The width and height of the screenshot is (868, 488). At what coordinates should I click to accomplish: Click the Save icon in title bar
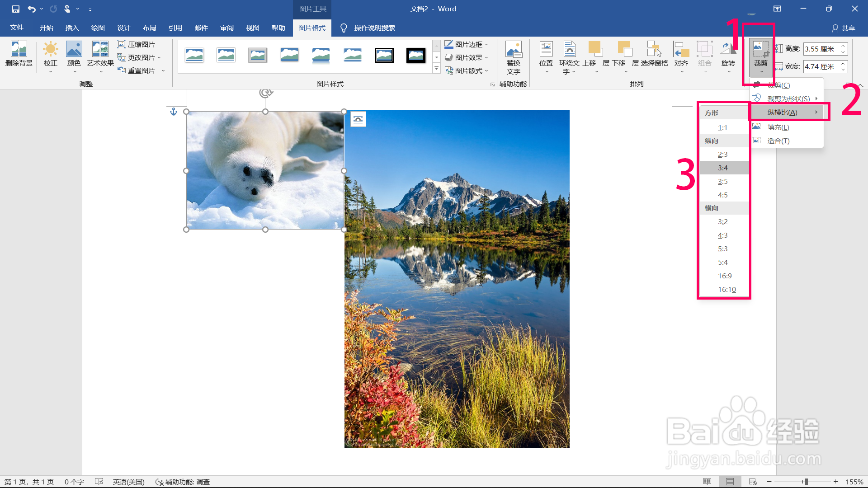[x=16, y=9]
